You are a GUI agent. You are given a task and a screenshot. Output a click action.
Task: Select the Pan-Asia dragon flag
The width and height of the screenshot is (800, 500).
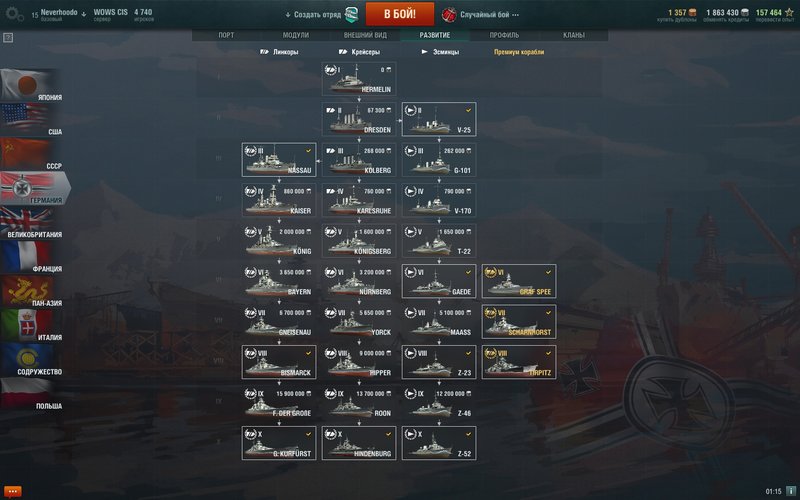point(32,291)
